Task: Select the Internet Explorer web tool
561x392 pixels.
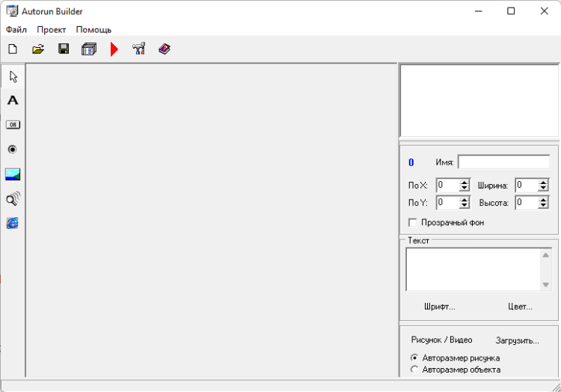Action: click(x=13, y=223)
